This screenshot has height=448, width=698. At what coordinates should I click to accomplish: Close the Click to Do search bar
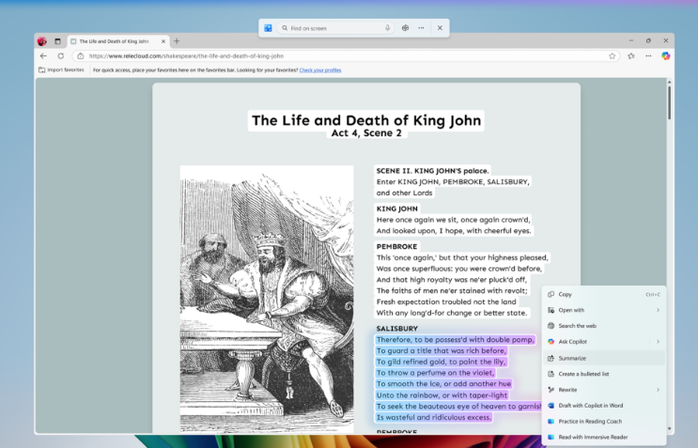tap(439, 28)
